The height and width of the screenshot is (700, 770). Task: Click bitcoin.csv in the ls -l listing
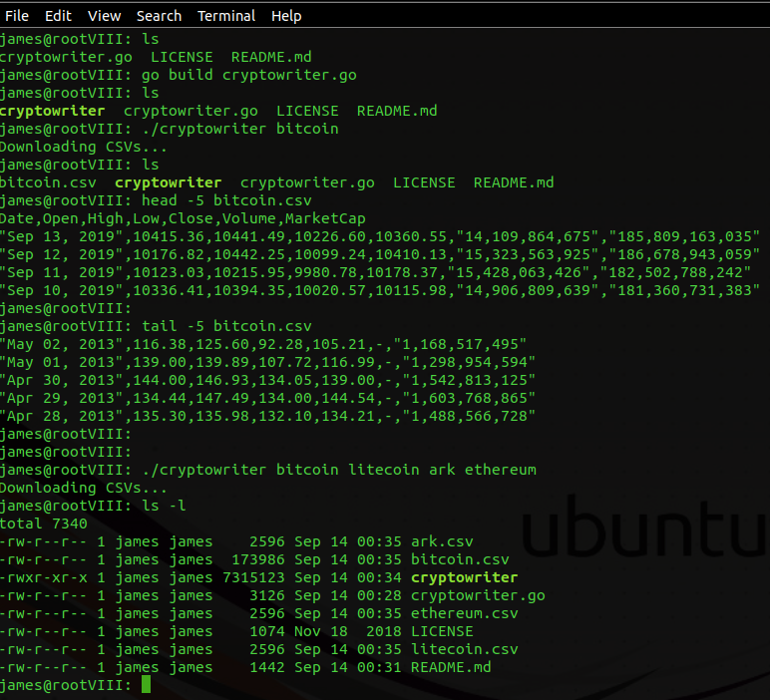[x=460, y=559]
